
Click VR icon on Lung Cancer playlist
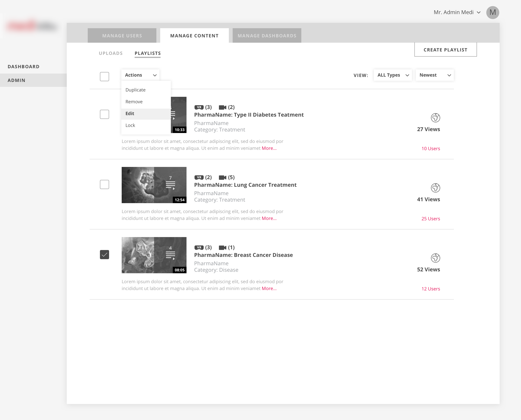pos(199,177)
